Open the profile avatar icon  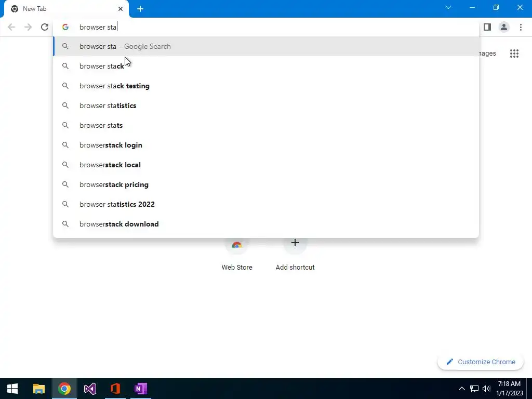[504, 27]
